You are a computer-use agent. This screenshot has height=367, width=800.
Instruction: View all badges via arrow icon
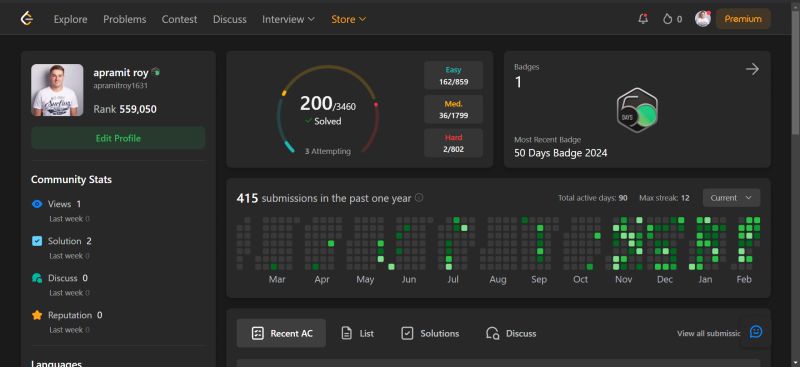click(752, 69)
